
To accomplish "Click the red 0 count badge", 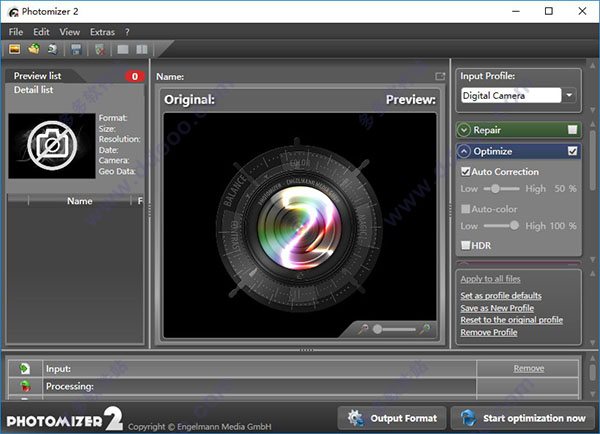I will click(135, 77).
